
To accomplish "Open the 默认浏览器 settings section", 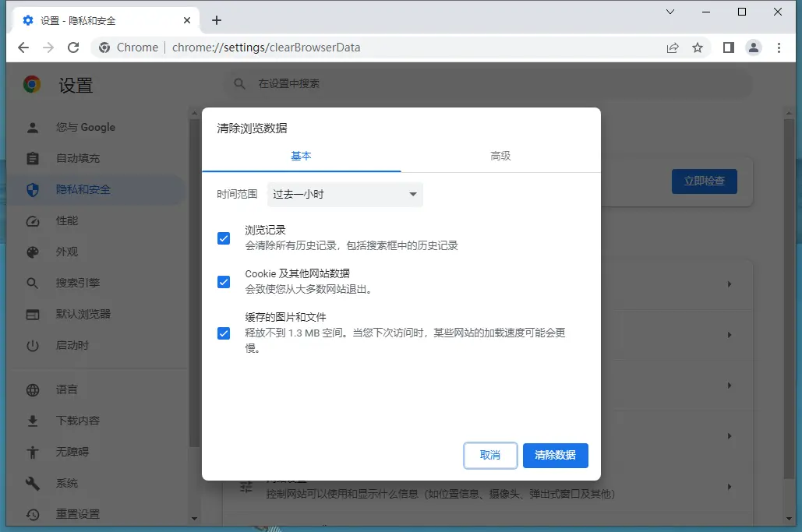I will click(32, 314).
